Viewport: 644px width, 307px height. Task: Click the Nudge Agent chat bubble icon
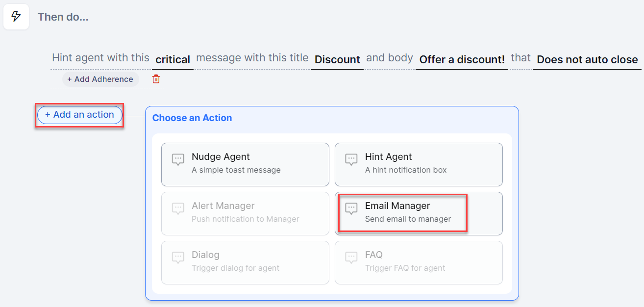[x=178, y=159]
